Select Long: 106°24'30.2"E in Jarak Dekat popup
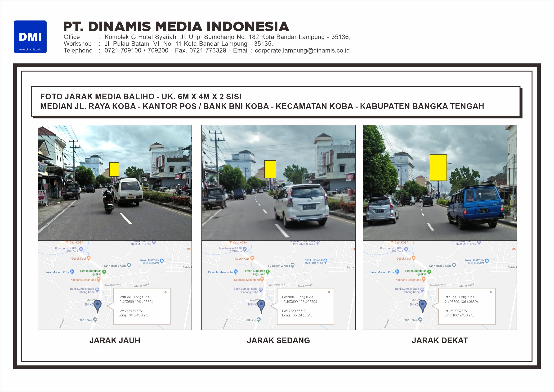The width and height of the screenshot is (554, 392). tap(458, 315)
